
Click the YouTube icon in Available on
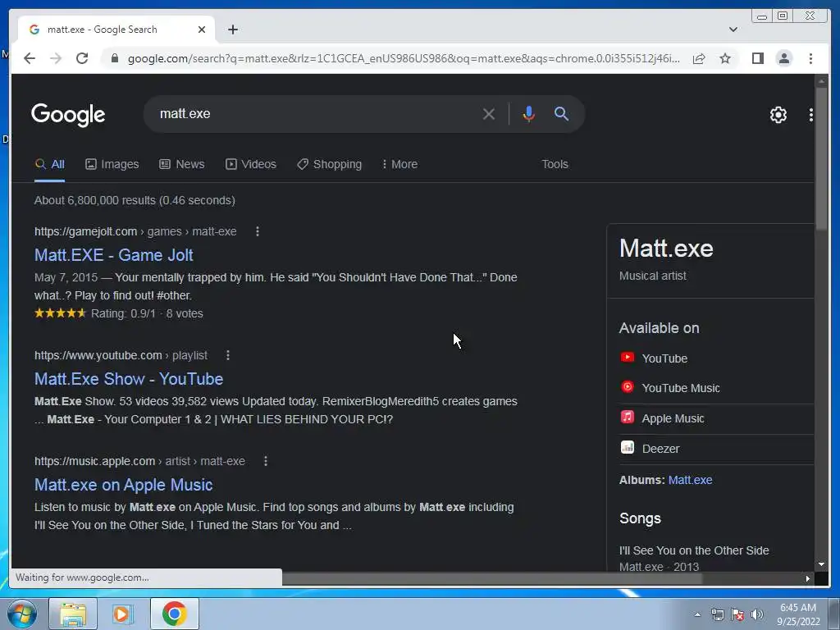tap(627, 358)
